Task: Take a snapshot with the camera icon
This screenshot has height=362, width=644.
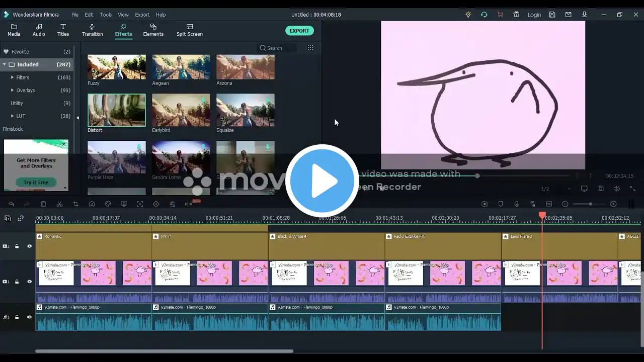Action: pyautogui.click(x=600, y=189)
